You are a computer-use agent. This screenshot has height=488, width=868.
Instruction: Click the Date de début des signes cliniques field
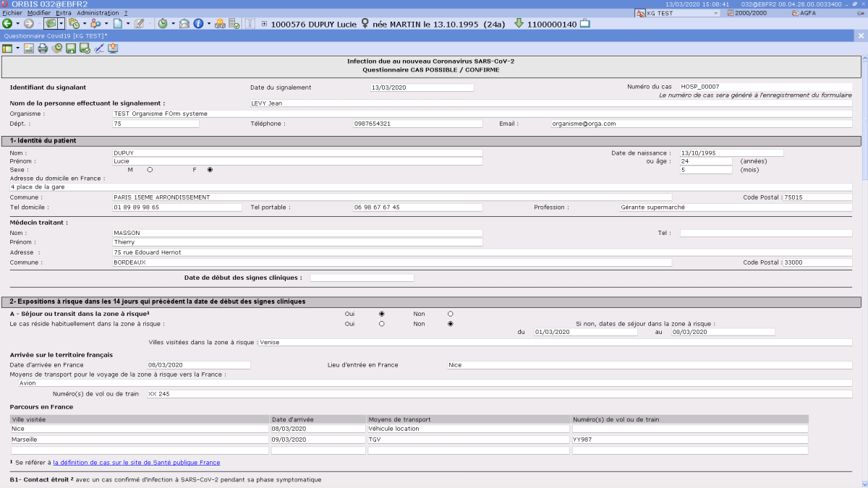[x=362, y=278]
